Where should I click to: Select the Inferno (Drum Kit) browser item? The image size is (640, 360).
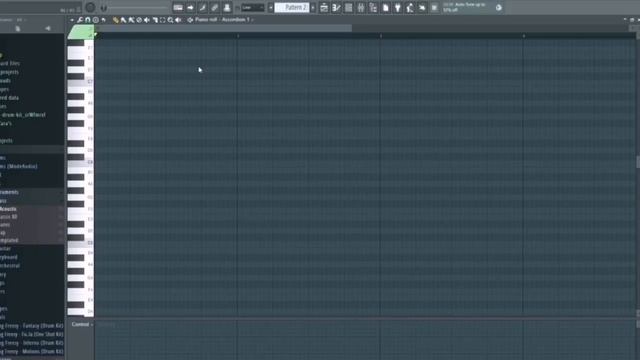pyautogui.click(x=32, y=343)
